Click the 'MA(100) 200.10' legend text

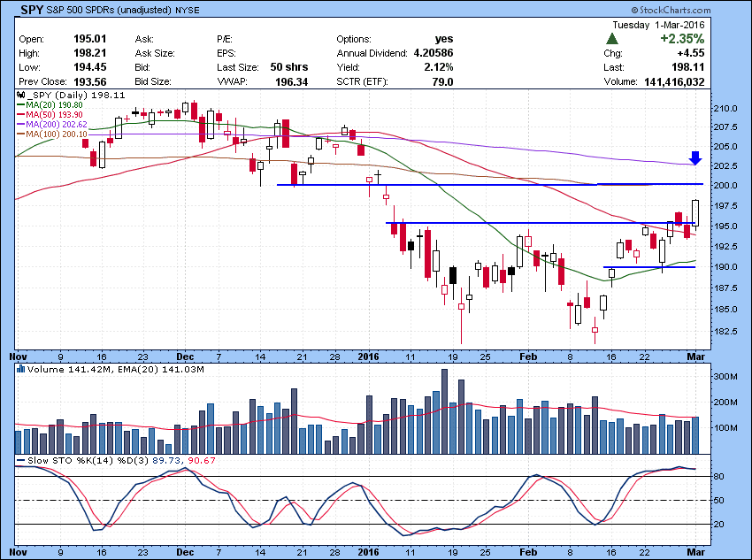(x=57, y=134)
